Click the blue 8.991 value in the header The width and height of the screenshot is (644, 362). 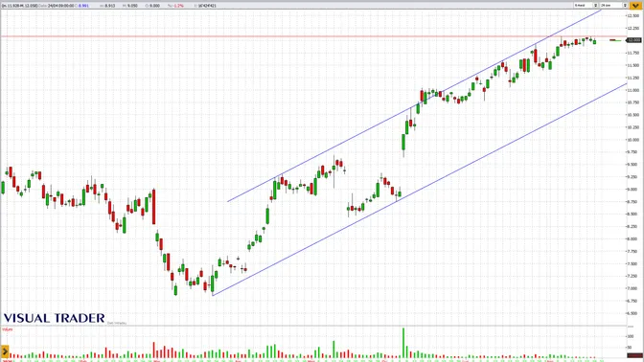(x=83, y=6)
